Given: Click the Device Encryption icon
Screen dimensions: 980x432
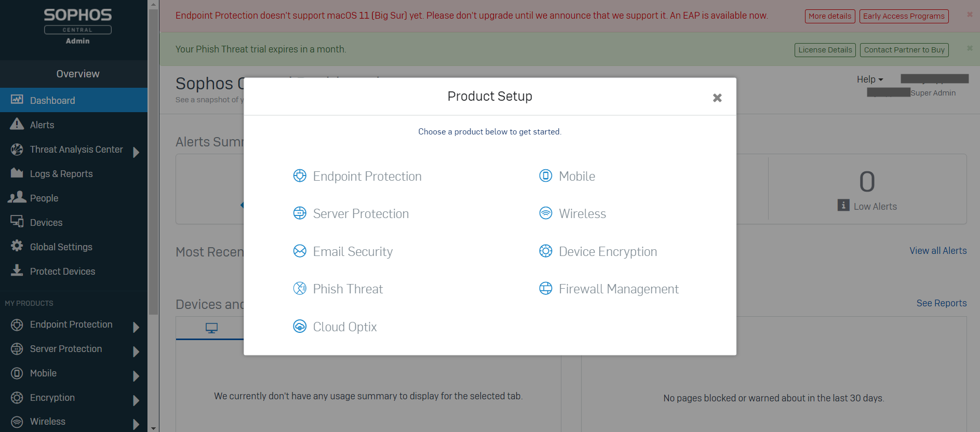Looking at the screenshot, I should click(x=546, y=251).
